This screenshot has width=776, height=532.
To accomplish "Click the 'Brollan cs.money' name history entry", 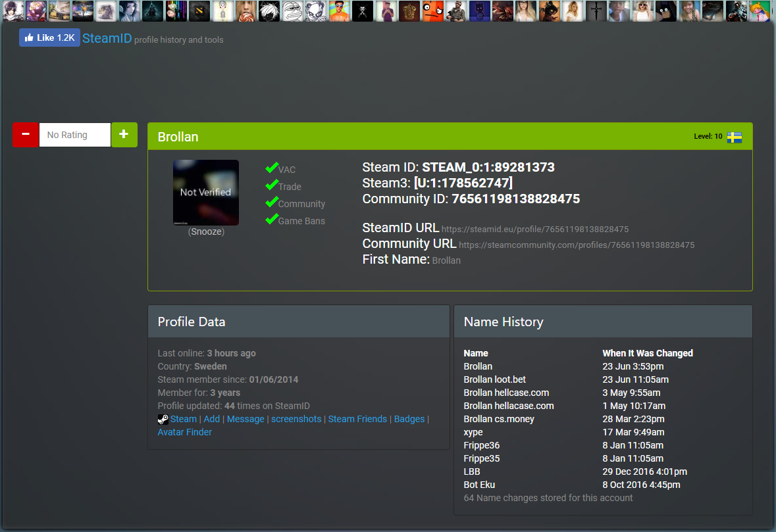I will point(499,420).
